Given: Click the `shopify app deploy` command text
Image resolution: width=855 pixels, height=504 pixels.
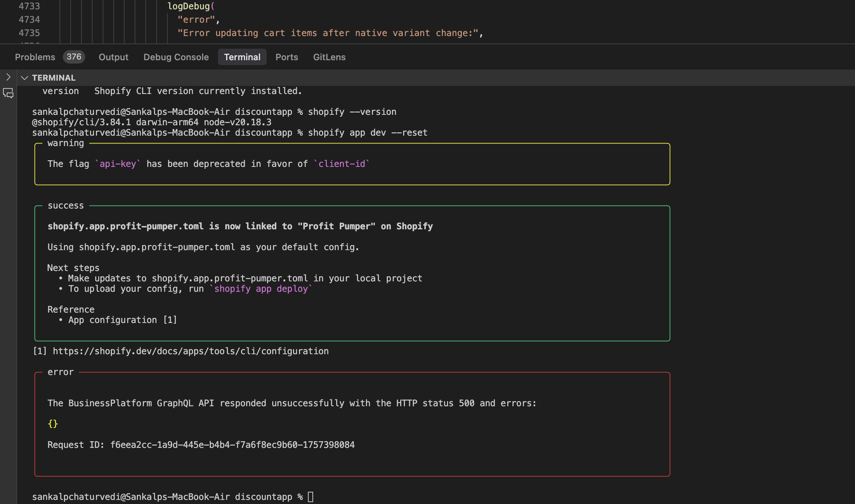Looking at the screenshot, I should [261, 289].
